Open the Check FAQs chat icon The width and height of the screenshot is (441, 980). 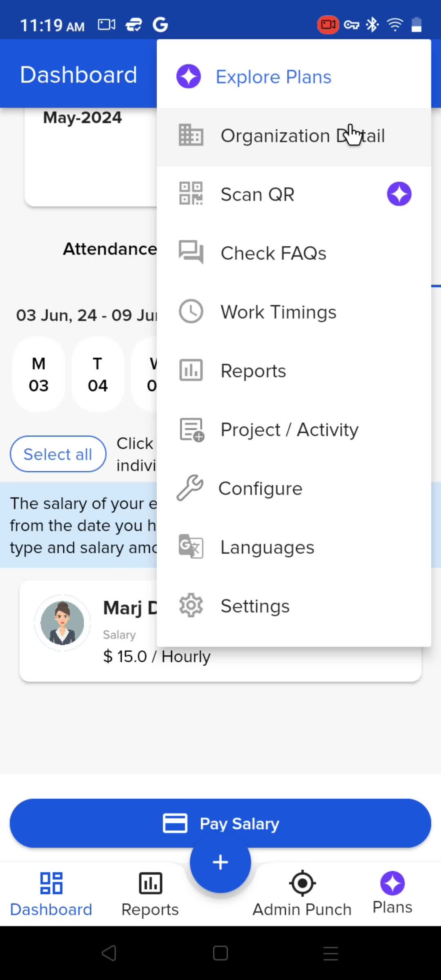[x=191, y=252]
